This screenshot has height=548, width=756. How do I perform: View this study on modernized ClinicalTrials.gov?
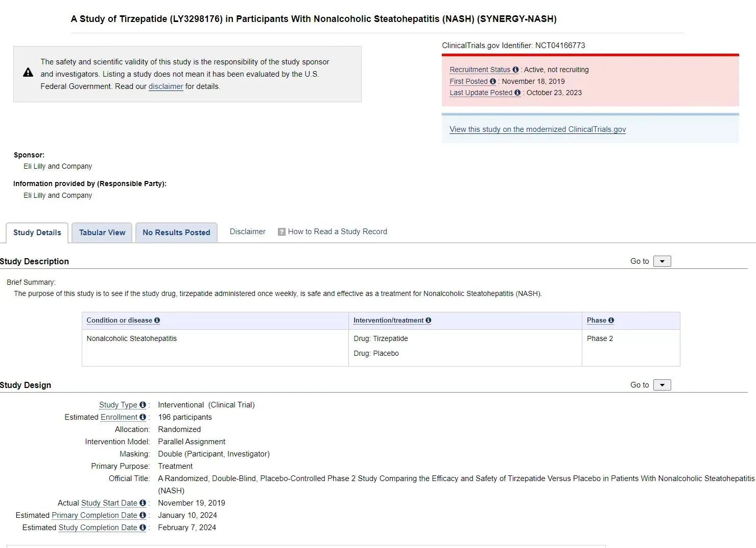click(537, 129)
